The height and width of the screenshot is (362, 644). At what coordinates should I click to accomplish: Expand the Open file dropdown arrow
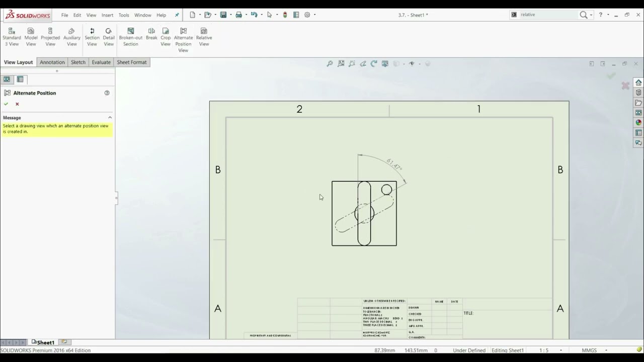[215, 15]
